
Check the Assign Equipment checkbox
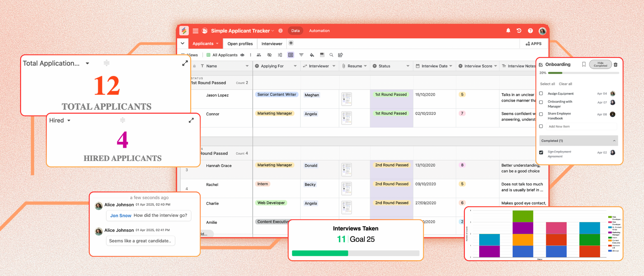click(x=541, y=94)
